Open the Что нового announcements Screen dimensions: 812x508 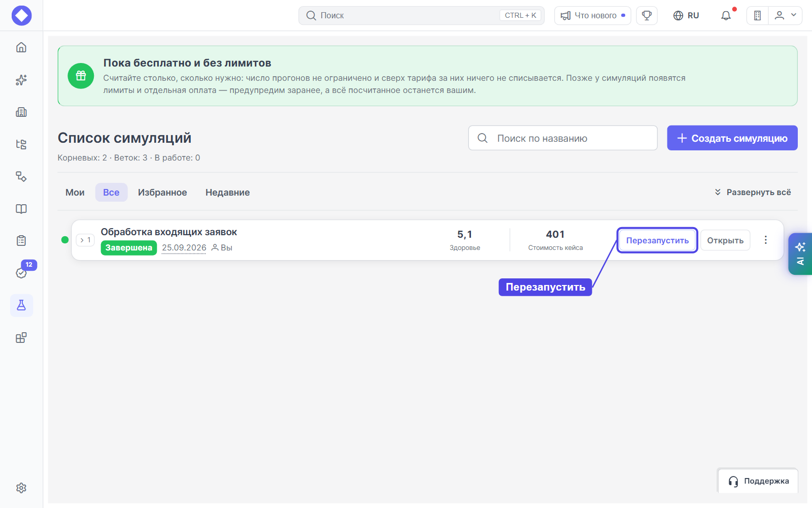pyautogui.click(x=593, y=15)
